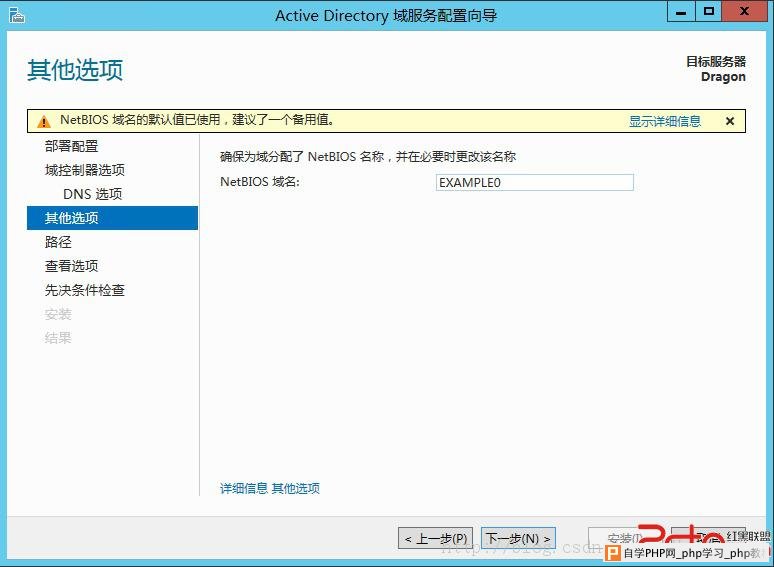This screenshot has width=774, height=567.
Task: Click 上一步(P) back button
Action: [x=435, y=538]
